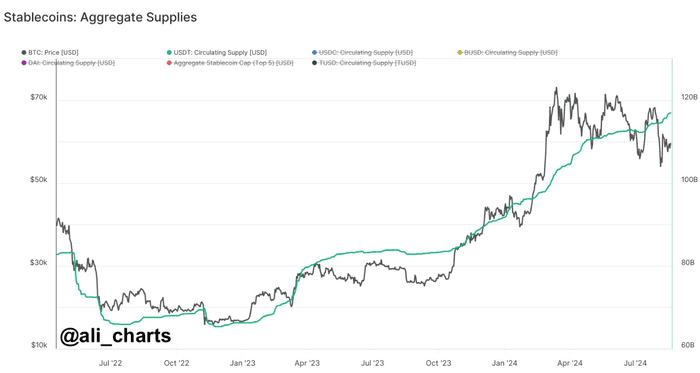Enable the USDC: Circulating Supply legend entry

pyautogui.click(x=362, y=53)
